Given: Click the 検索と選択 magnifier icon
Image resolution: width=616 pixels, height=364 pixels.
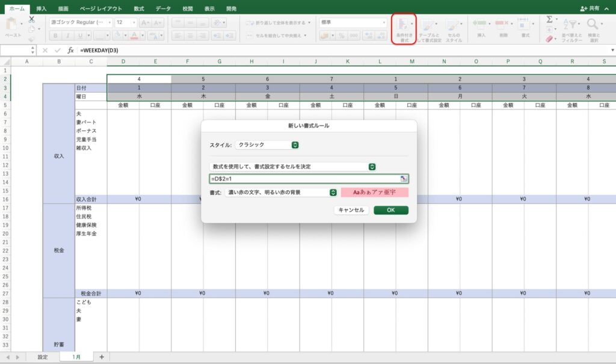Looking at the screenshot, I should click(x=592, y=25).
